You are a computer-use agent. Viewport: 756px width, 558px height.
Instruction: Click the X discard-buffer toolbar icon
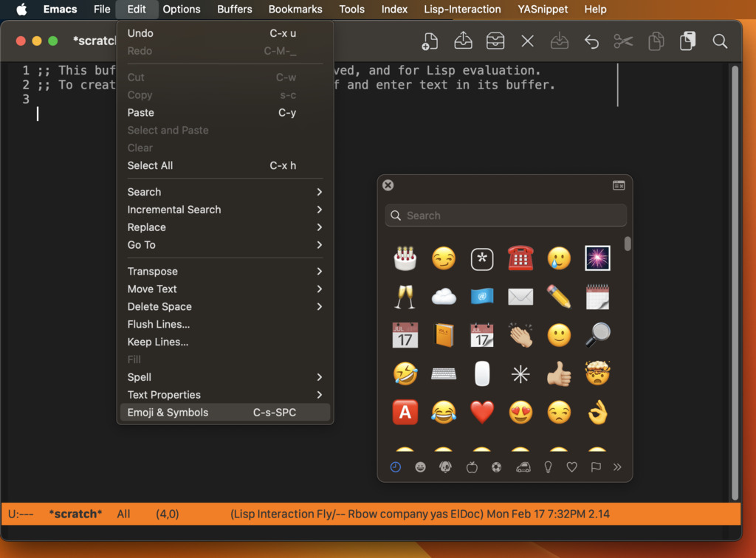(527, 41)
